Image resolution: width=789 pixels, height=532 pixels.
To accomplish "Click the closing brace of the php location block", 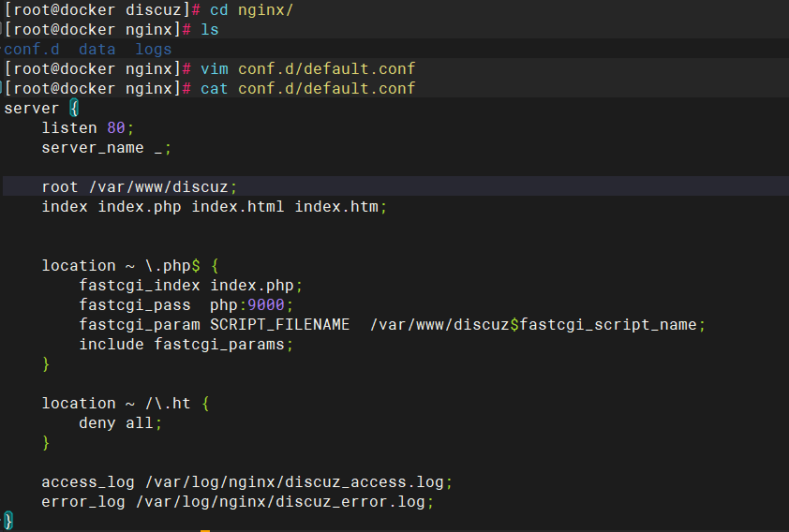I will click(46, 363).
